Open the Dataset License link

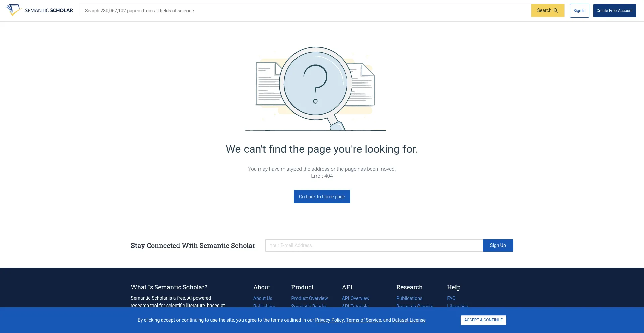409,320
